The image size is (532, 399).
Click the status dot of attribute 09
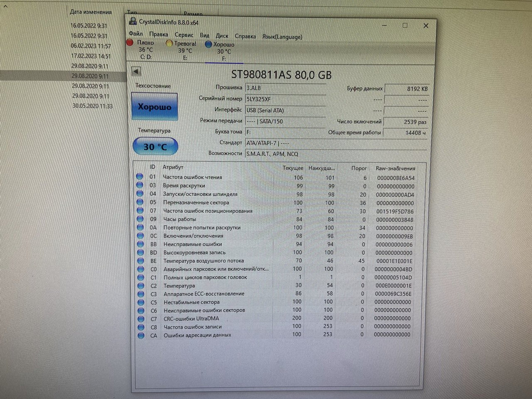[140, 219]
